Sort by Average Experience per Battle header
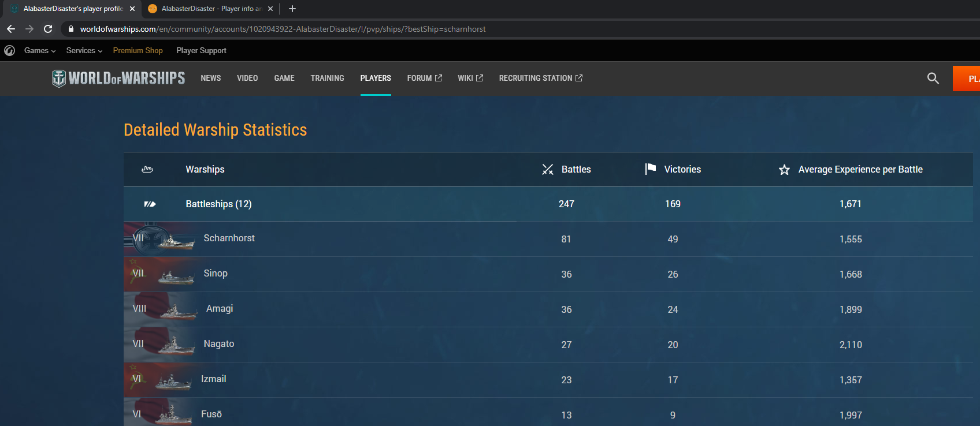Viewport: 980px width, 426px height. [860, 169]
